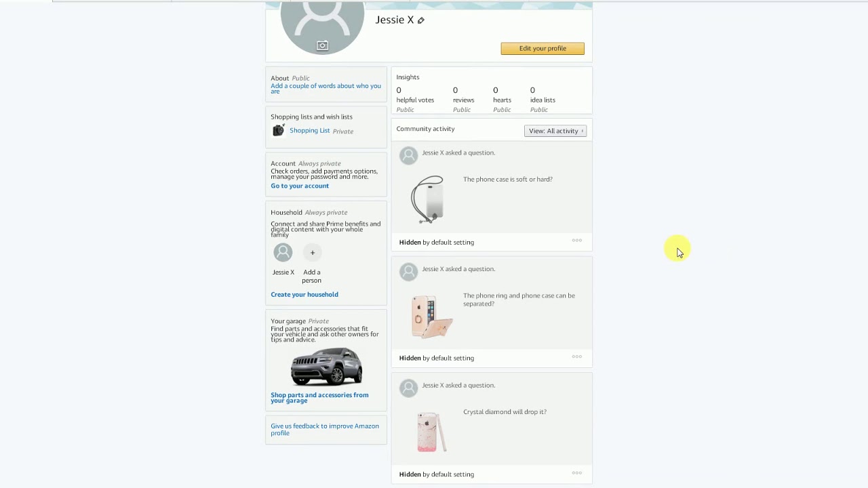The height and width of the screenshot is (488, 868).
Task: Click Shop parts and accessories from garage
Action: [319, 398]
